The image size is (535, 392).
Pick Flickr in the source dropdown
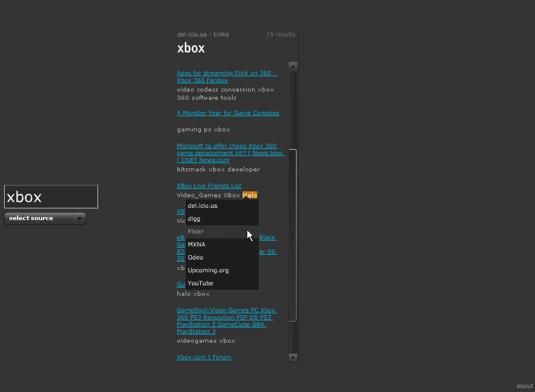tap(196, 232)
